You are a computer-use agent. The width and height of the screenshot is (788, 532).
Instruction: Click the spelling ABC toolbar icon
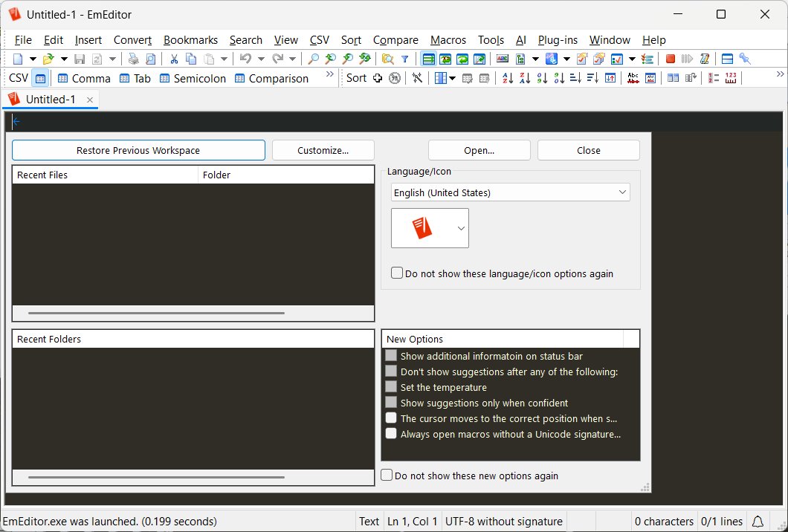[502, 59]
